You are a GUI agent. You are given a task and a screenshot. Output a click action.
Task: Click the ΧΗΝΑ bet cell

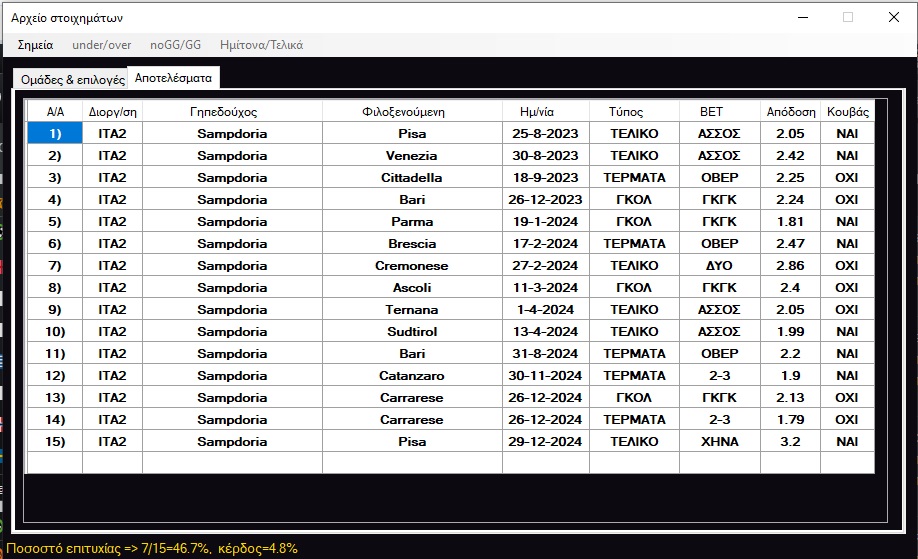[719, 442]
